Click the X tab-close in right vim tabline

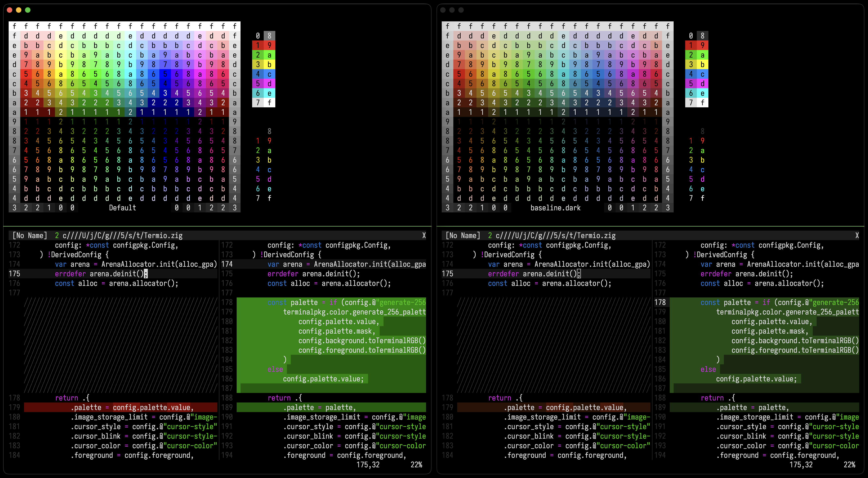coord(857,236)
